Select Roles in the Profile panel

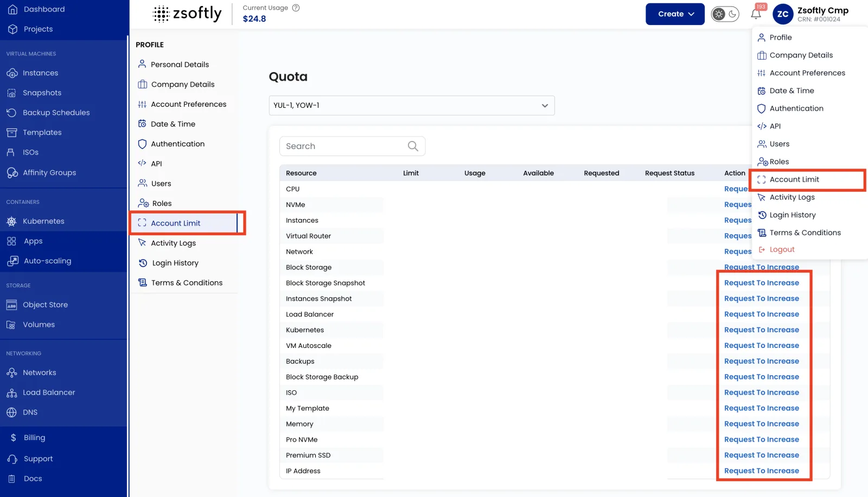155,203
